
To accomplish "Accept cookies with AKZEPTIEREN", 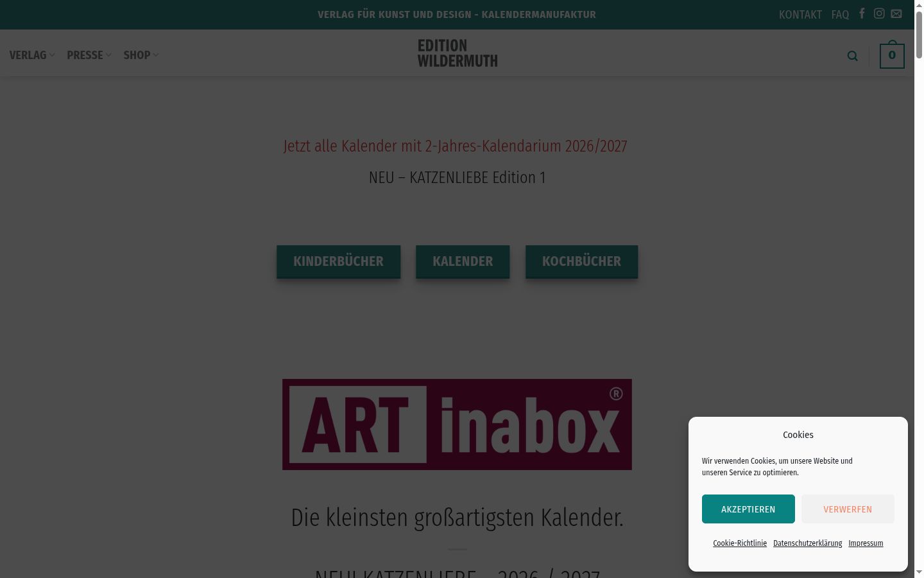I will coord(748,509).
